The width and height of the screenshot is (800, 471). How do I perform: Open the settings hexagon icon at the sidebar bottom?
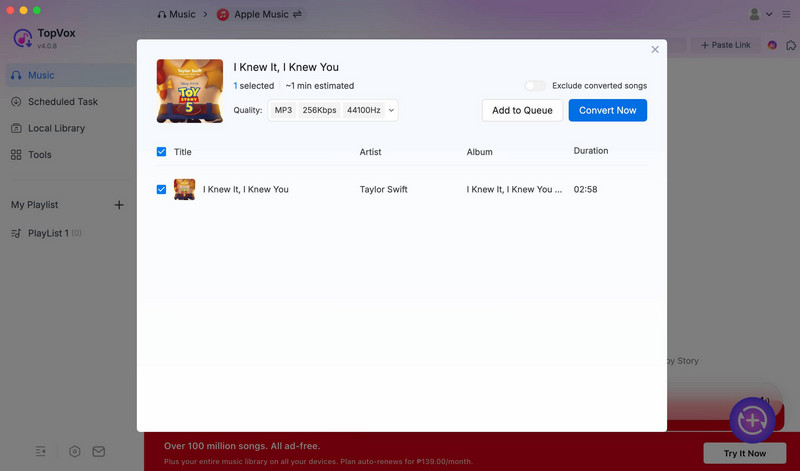[74, 451]
